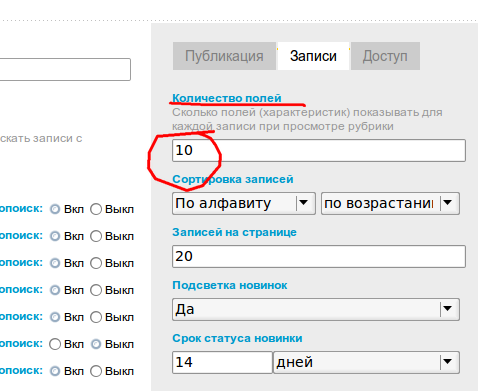Select the Записи tab
The width and height of the screenshot is (478, 391).
pos(313,56)
